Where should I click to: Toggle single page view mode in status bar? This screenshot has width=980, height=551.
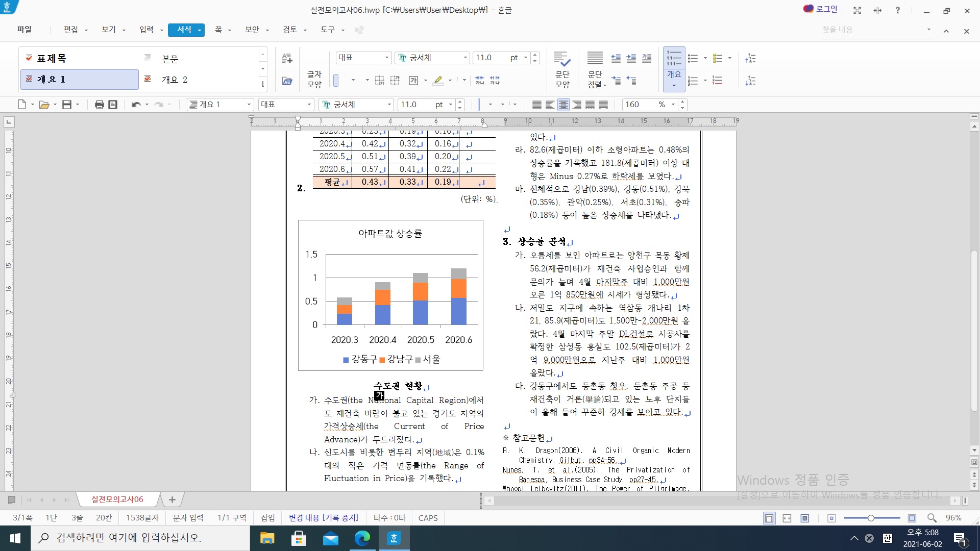769,518
